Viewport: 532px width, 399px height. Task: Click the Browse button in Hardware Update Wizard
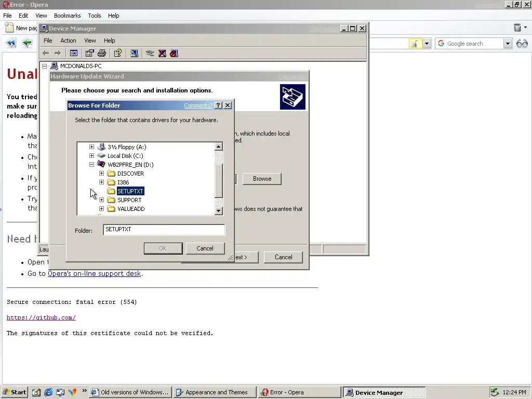262,179
